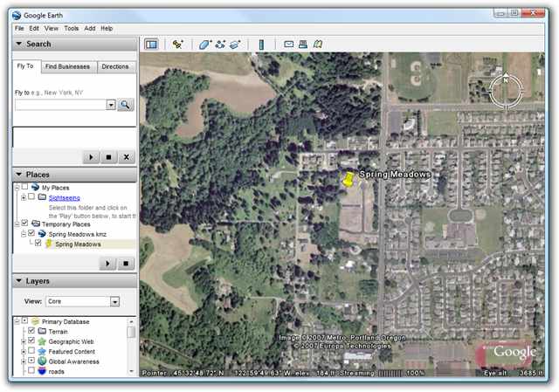This screenshot has width=559, height=392.
Task: Click the Places panel play tour button
Action: (107, 264)
